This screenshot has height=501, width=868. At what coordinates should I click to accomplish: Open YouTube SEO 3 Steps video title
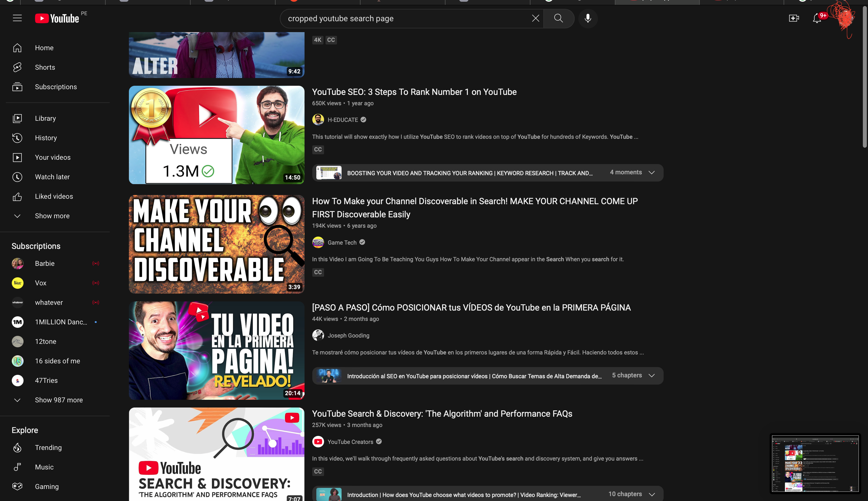point(414,92)
